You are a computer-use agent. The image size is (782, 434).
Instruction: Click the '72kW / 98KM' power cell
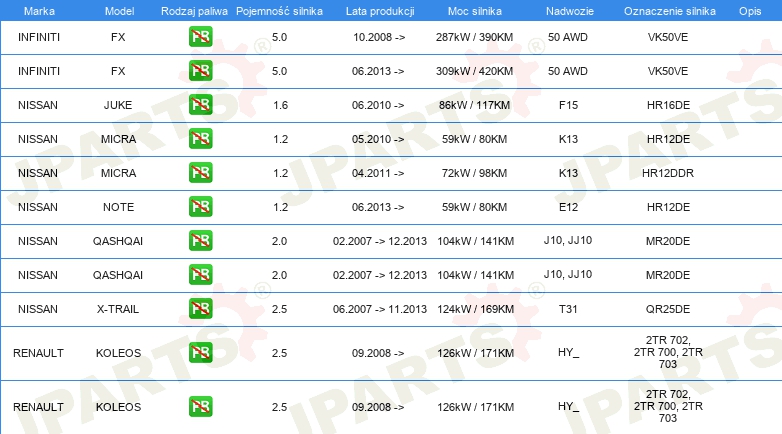click(x=474, y=173)
